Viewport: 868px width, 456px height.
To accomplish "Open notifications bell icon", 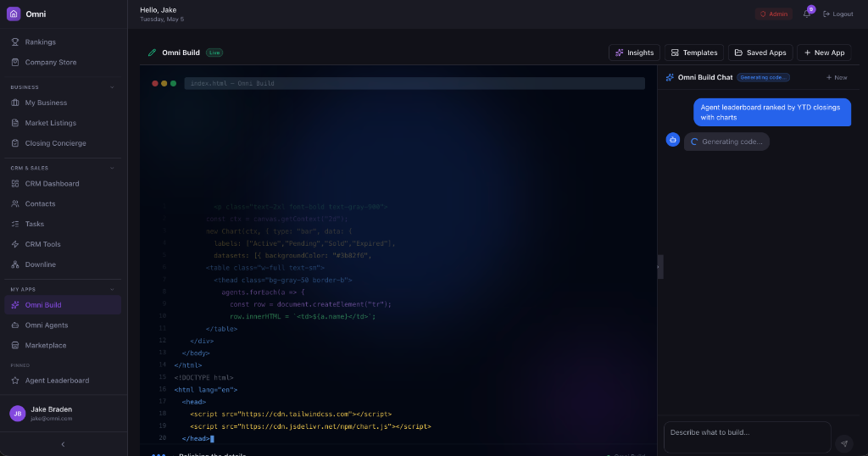I will pos(807,14).
